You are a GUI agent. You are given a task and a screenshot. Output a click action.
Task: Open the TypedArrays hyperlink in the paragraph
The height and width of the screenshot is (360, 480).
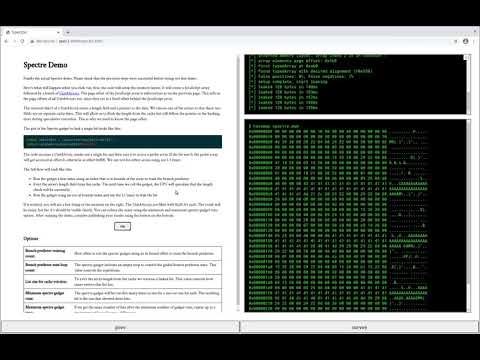pyautogui.click(x=69, y=93)
